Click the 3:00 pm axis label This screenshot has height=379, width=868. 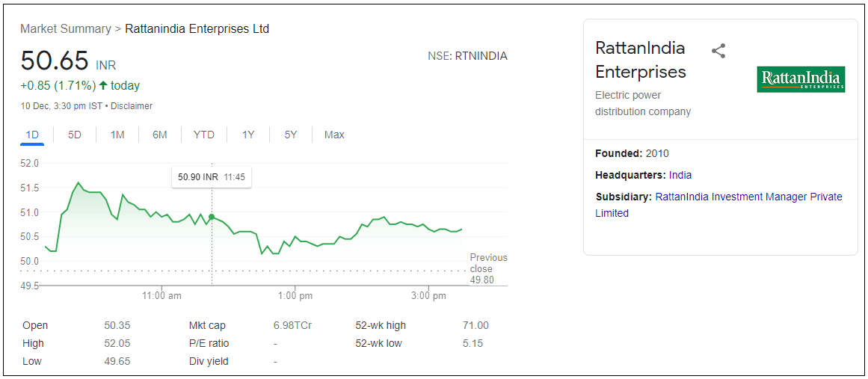point(428,296)
